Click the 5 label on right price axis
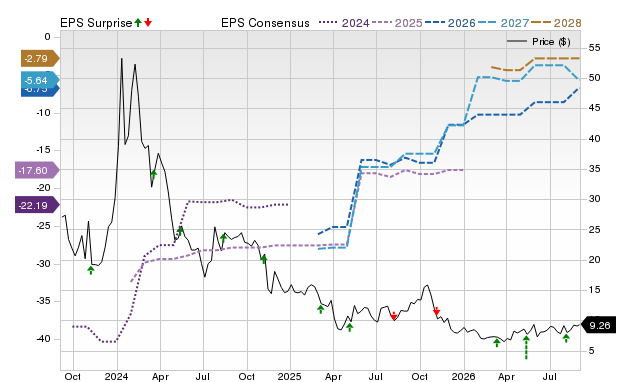The height and width of the screenshot is (382, 640). 591,351
